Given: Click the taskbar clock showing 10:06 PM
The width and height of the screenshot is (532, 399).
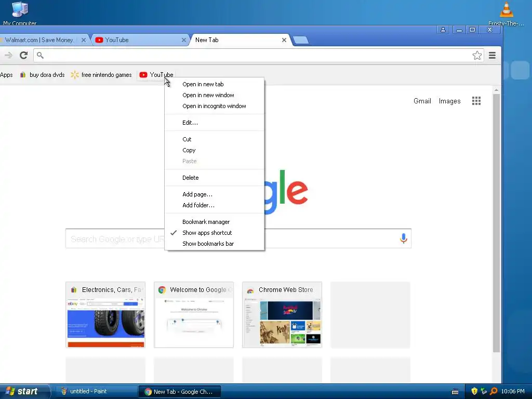Looking at the screenshot, I should tap(513, 391).
